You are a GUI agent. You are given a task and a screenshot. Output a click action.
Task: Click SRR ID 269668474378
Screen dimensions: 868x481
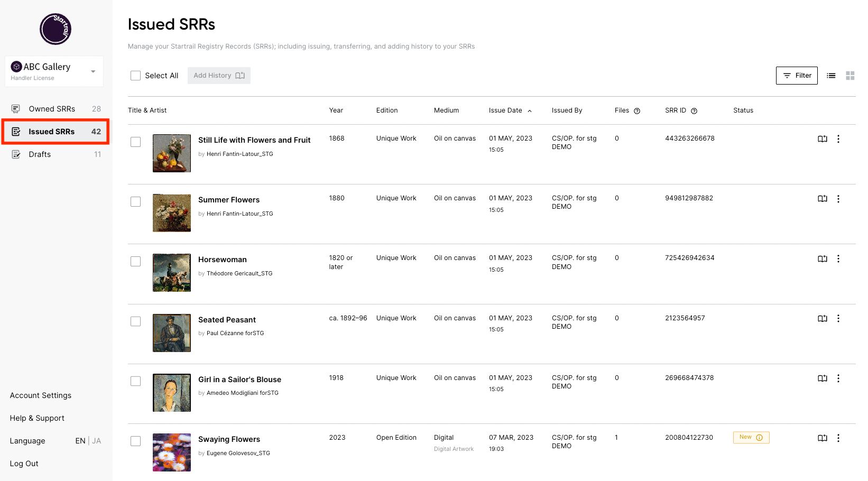689,378
